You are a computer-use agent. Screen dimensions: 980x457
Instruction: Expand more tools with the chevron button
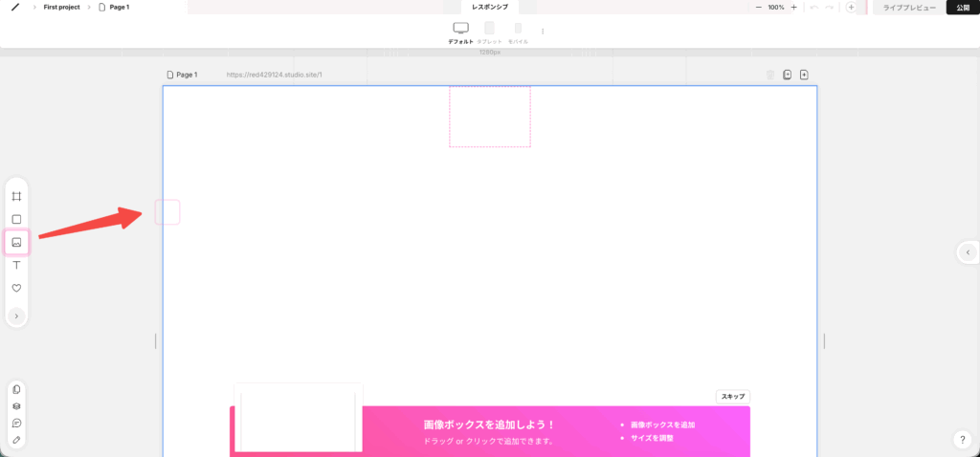[16, 316]
